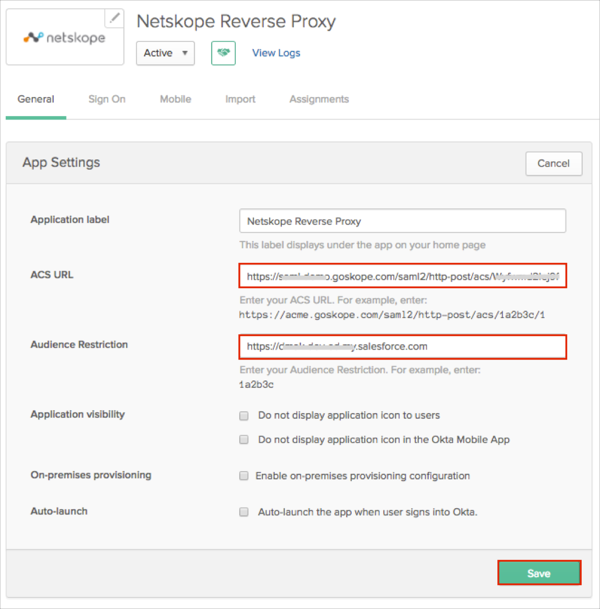Switch to the Sign On tab
Screen dimensions: 600x609
point(107,100)
